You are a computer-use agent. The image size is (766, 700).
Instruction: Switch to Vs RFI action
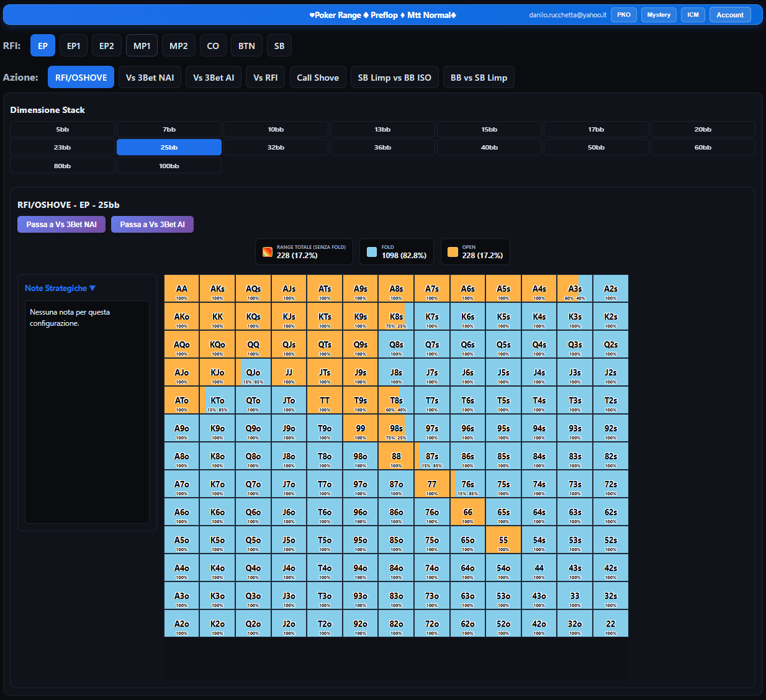[266, 78]
